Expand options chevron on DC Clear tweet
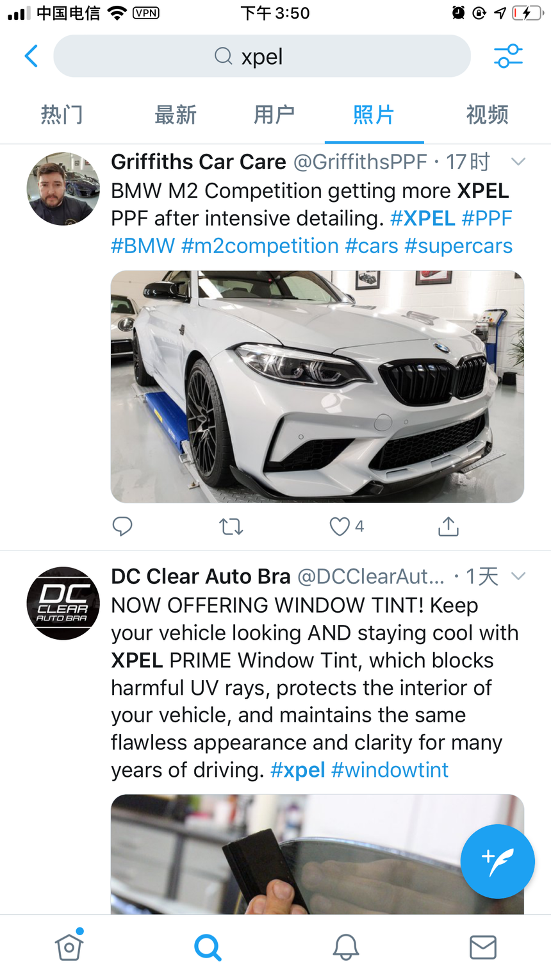Viewport: 551px width, 980px height. tap(518, 576)
